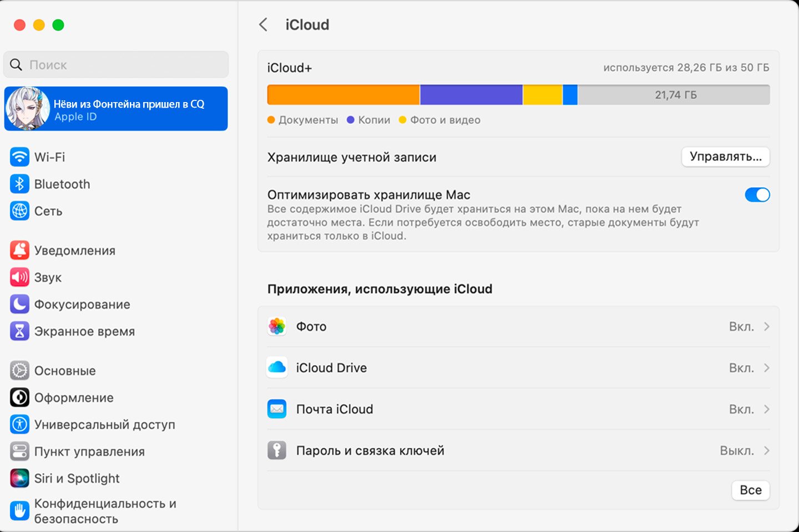
Task: Click the Control Center (Пункт управления) icon
Action: [19, 452]
